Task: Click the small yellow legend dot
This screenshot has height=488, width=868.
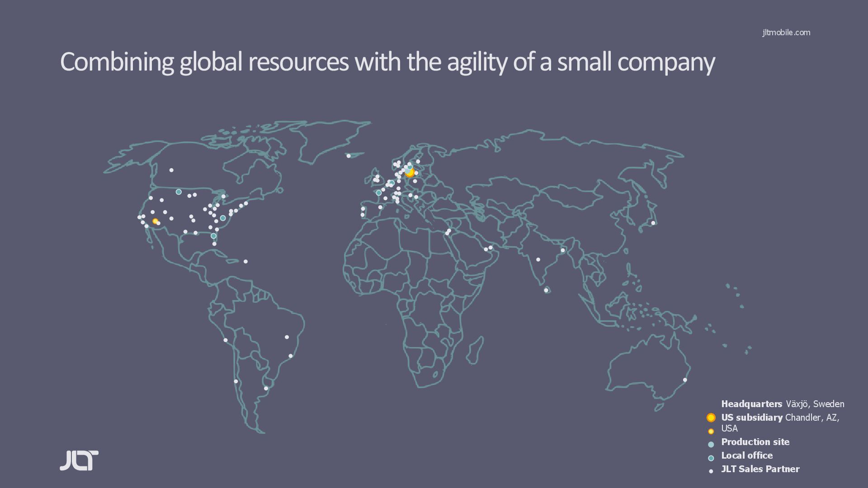Action: (x=711, y=432)
